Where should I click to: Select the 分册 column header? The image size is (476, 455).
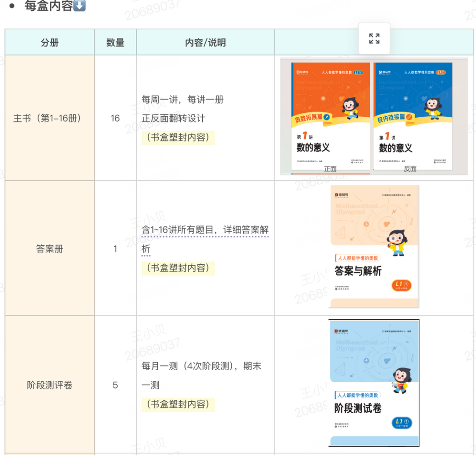point(50,43)
